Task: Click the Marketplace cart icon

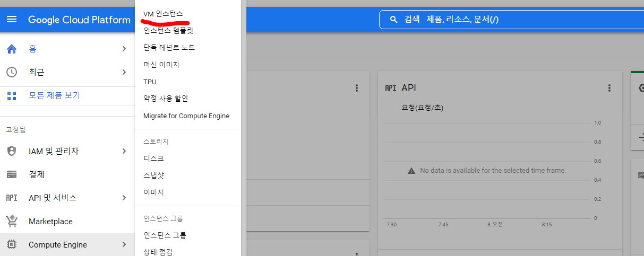Action: coord(12,221)
